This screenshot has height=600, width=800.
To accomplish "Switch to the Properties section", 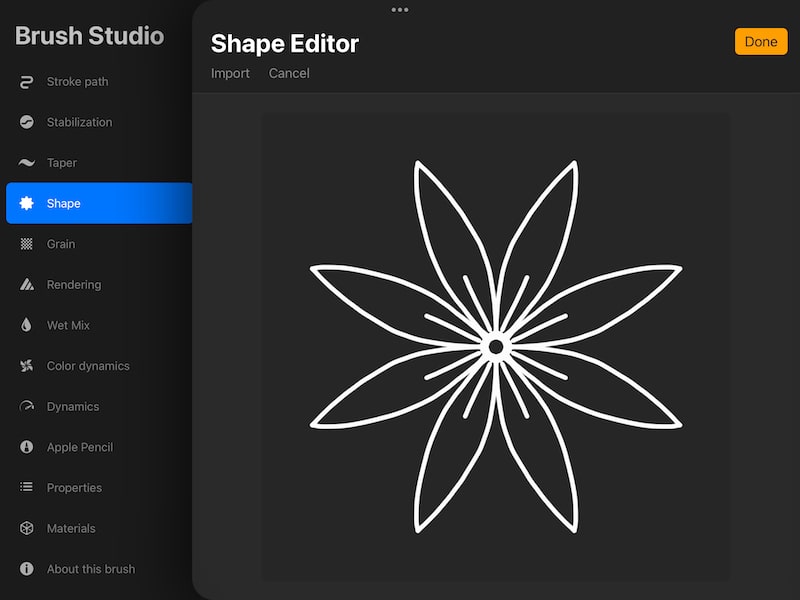I will (x=75, y=487).
